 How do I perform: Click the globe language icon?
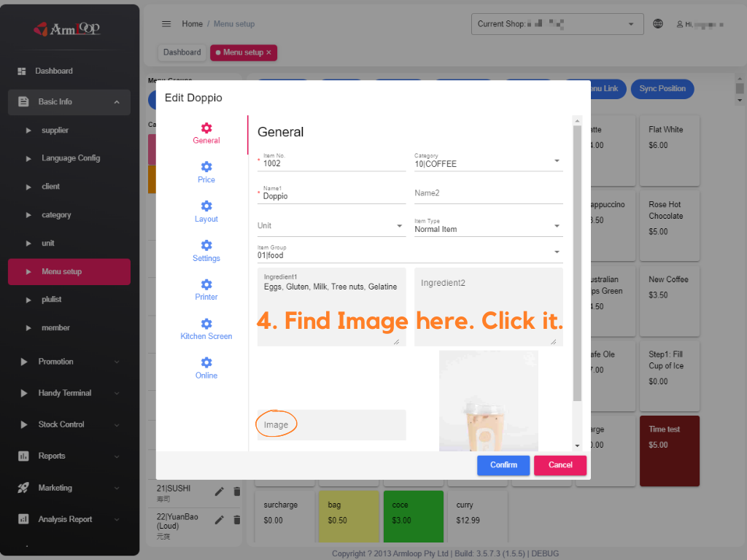(x=658, y=24)
